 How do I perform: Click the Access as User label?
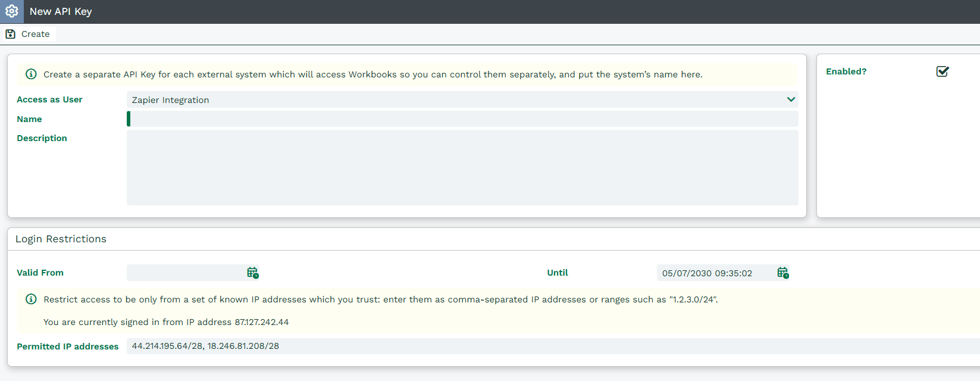coord(49,99)
